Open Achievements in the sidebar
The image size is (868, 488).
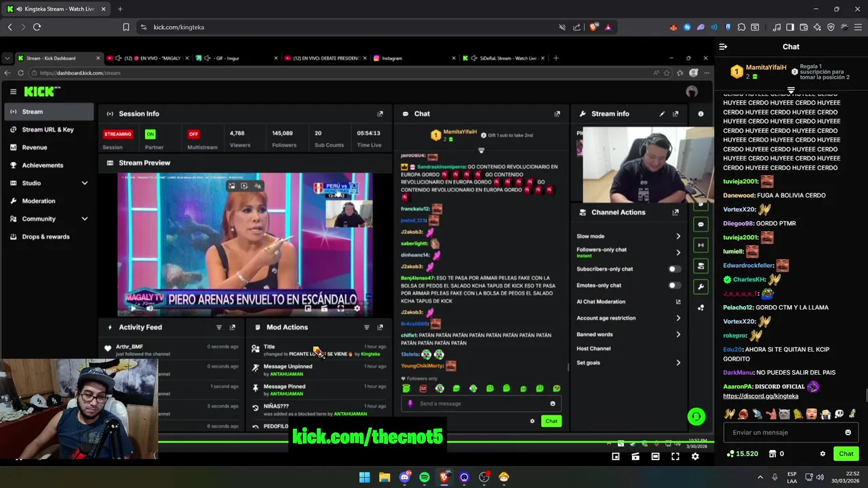pyautogui.click(x=49, y=165)
